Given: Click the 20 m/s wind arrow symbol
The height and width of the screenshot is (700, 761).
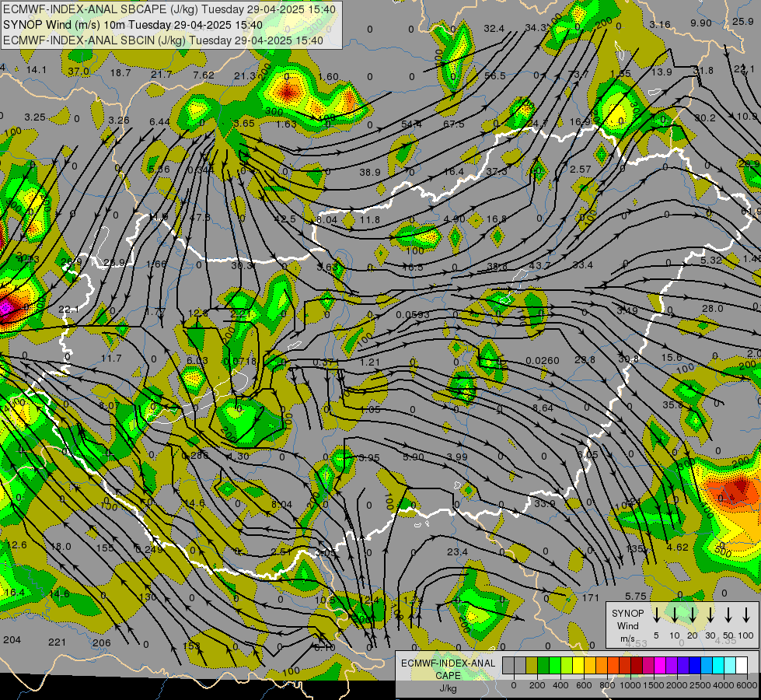Looking at the screenshot, I should (693, 614).
